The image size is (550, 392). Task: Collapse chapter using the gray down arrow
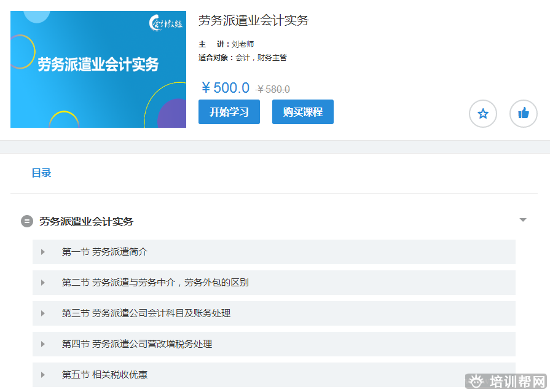coord(523,220)
